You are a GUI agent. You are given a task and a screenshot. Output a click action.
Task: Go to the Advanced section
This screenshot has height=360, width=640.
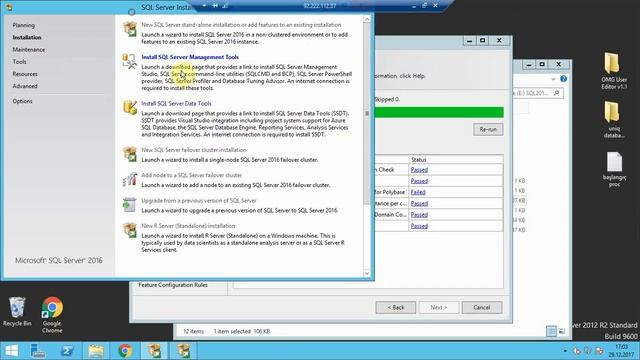25,86
